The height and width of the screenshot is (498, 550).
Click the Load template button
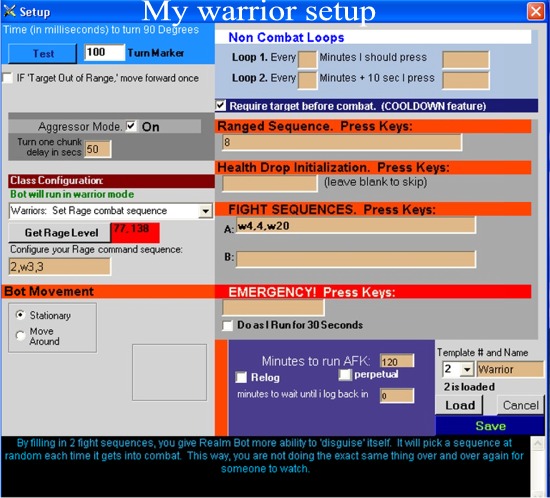coord(460,405)
